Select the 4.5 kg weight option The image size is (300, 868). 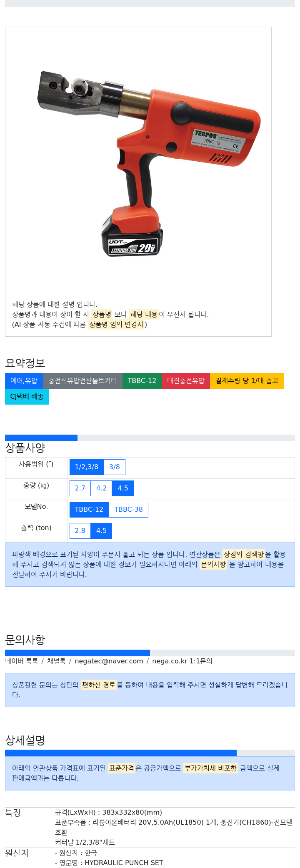pos(123,488)
